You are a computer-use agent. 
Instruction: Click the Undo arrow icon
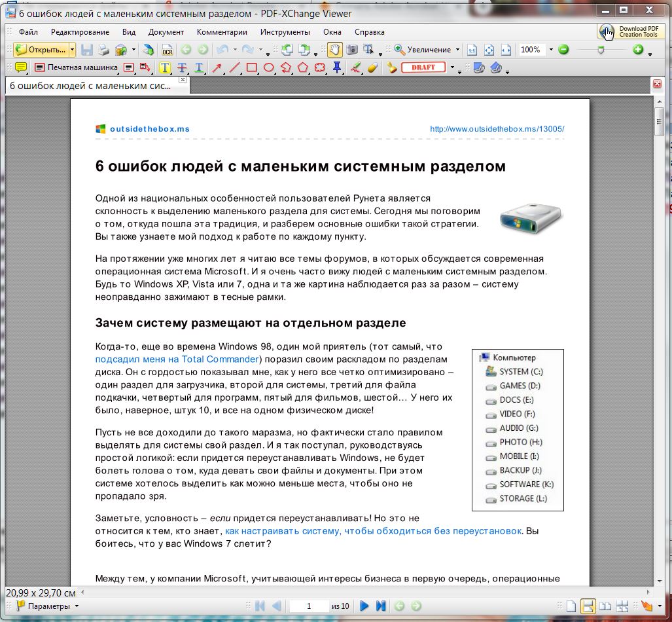(x=222, y=50)
